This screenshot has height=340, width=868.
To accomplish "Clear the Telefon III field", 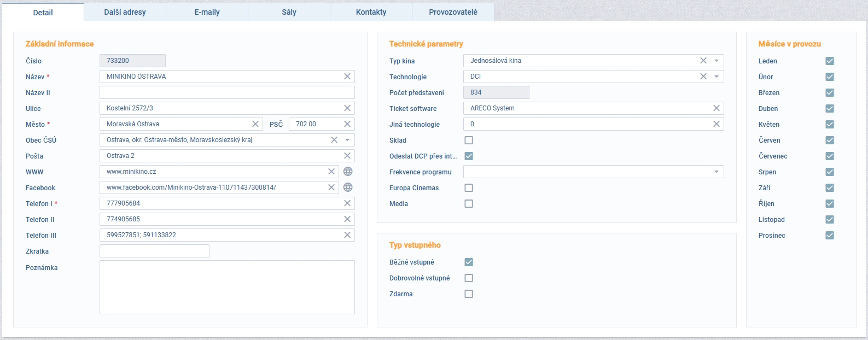I will [x=347, y=235].
